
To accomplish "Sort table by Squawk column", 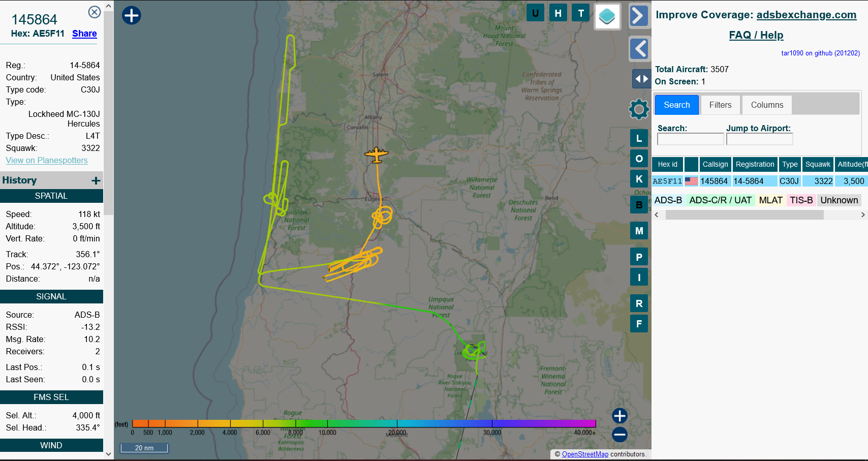I will point(818,164).
